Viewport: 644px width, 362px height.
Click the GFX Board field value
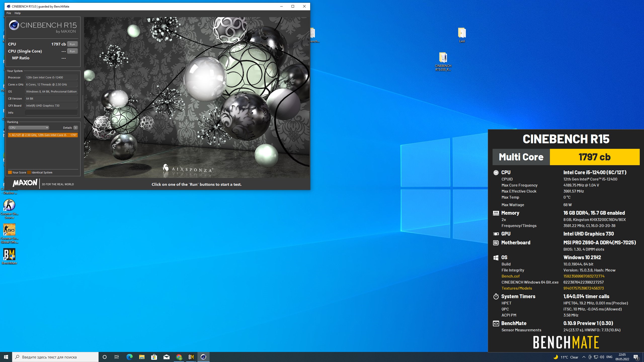(x=51, y=106)
